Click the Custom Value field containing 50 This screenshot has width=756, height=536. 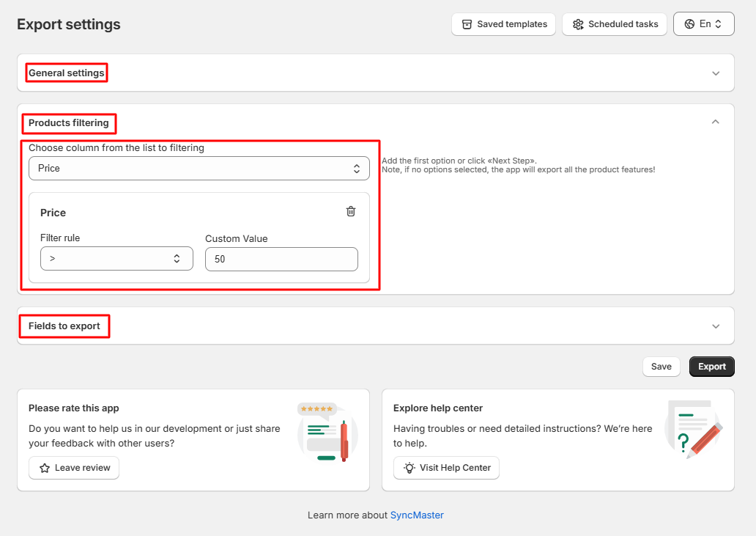click(281, 259)
